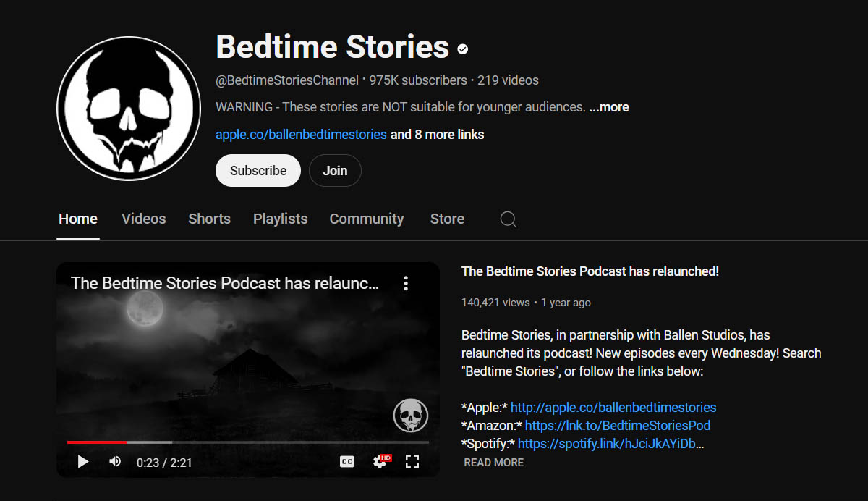Seek along the red video progress bar
868x501 pixels.
click(x=248, y=442)
